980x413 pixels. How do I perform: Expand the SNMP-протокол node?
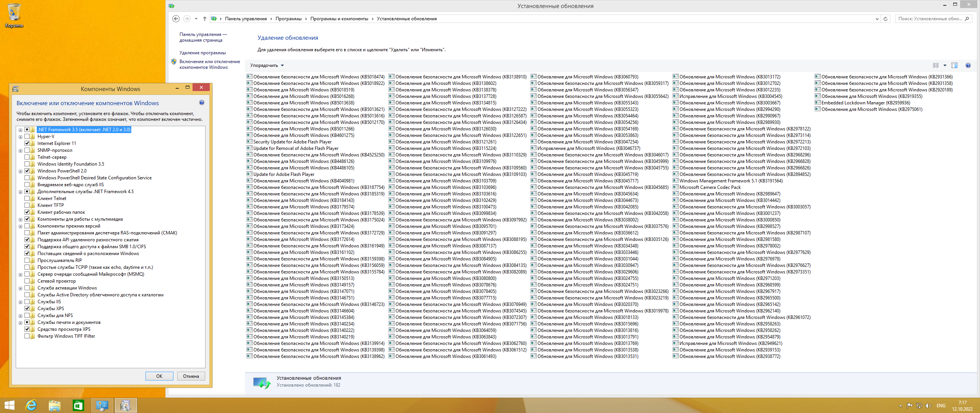[20, 151]
